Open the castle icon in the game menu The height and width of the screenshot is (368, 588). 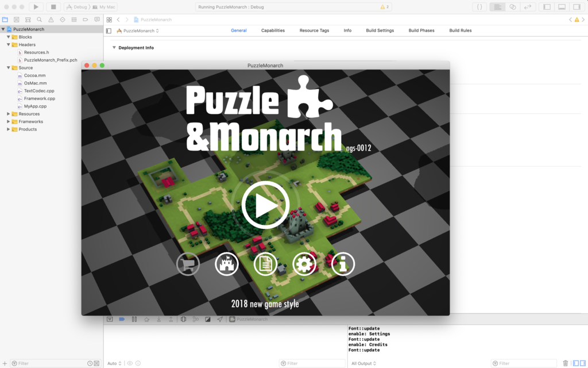226,264
